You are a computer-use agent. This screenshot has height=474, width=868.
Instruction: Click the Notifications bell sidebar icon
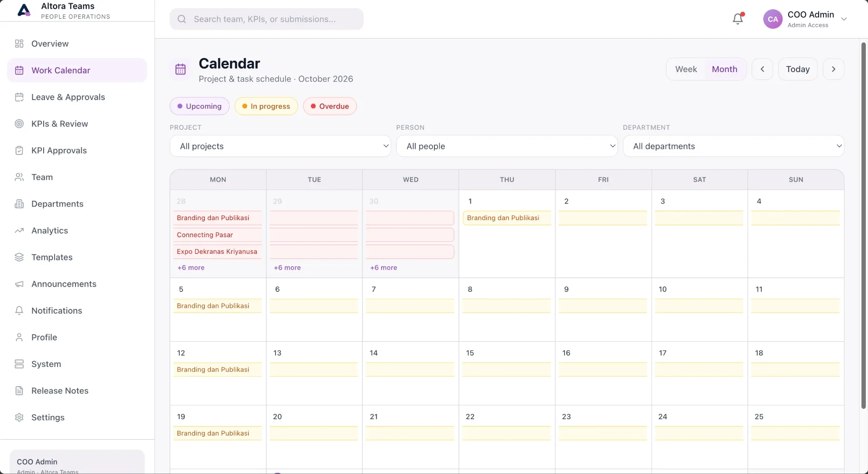pyautogui.click(x=19, y=311)
